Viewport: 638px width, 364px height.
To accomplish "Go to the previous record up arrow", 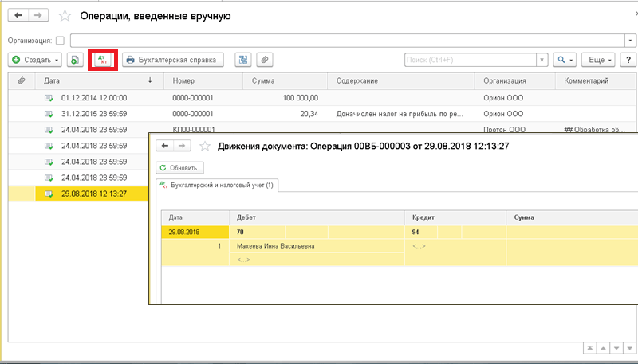I will click(604, 348).
